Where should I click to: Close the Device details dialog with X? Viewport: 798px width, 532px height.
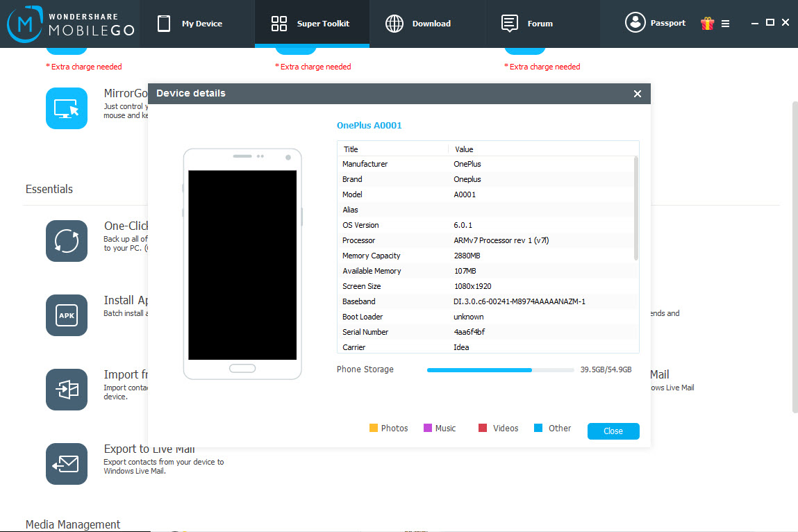click(637, 94)
